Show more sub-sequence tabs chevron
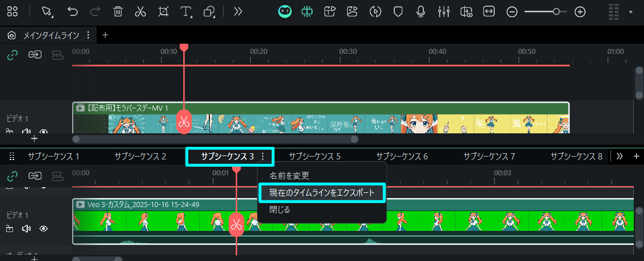Viewport: 644px width, 261px height. pos(620,156)
